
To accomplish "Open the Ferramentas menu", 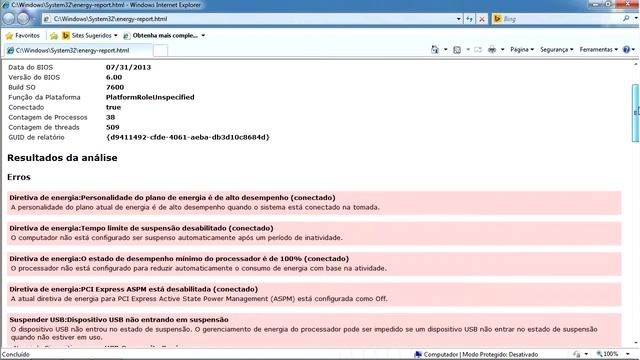I will tap(598, 49).
